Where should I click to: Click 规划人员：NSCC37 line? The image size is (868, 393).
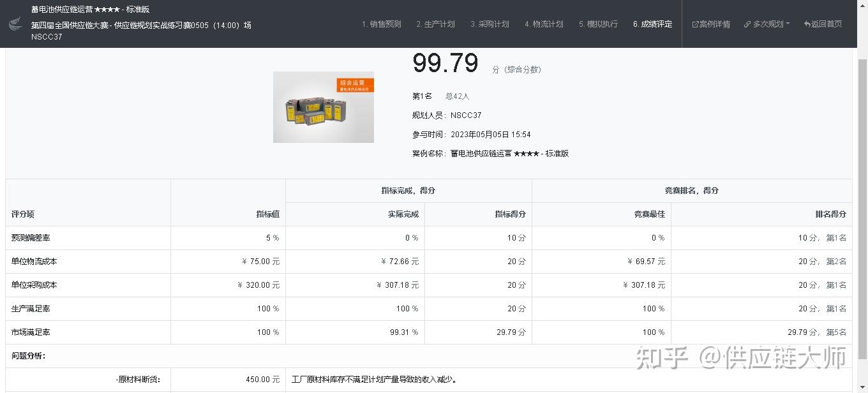tap(447, 115)
